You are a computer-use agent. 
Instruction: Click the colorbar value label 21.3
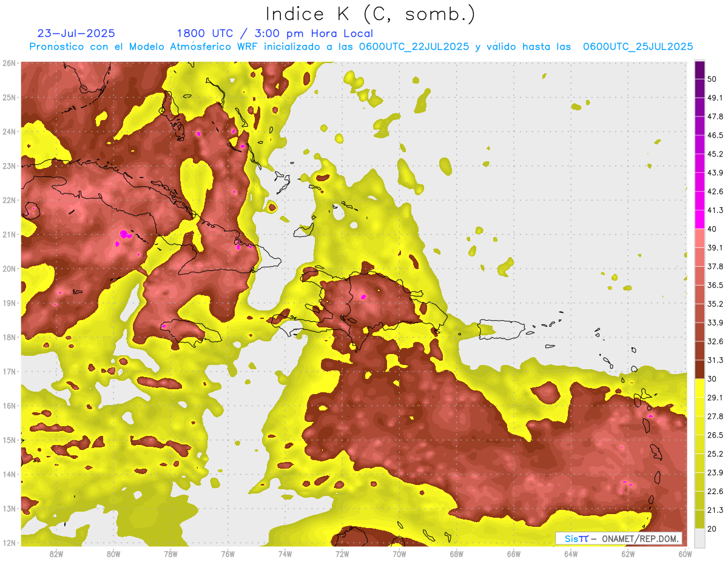(x=715, y=510)
